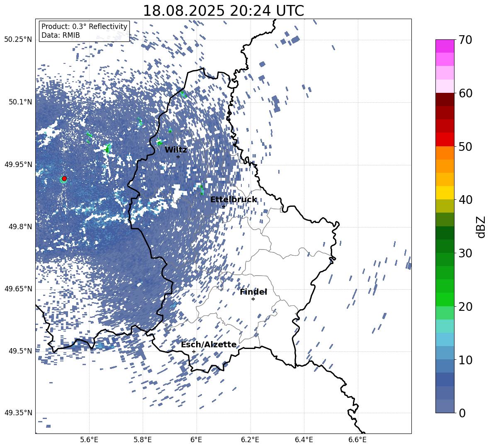
Task: Click the bright red colorbar segment above 50
Action: pyautogui.click(x=445, y=140)
